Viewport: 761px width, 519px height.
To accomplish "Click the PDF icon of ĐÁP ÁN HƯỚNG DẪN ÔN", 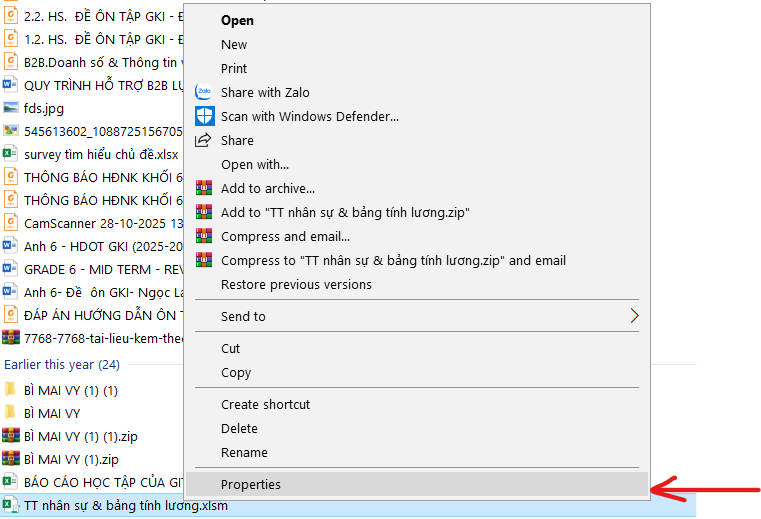I will point(11,315).
